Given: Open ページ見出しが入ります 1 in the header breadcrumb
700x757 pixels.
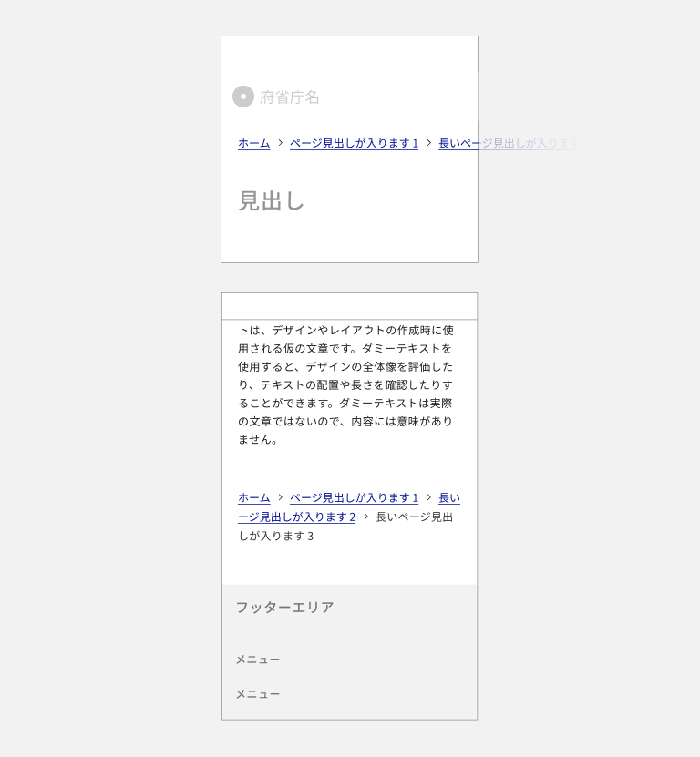Looking at the screenshot, I should (x=354, y=143).
